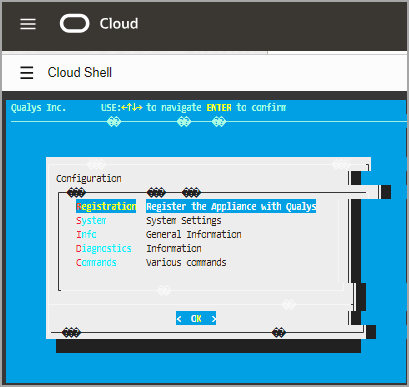The image size is (409, 387).
Task: Click the 'Cloud Shell' panel title
Action: 80,72
